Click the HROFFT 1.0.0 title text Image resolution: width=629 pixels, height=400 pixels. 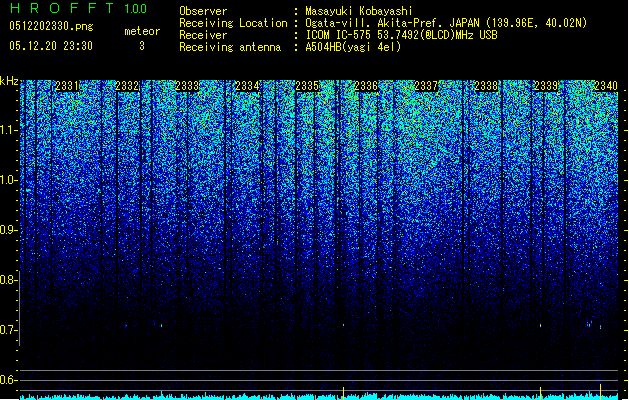pyautogui.click(x=79, y=8)
